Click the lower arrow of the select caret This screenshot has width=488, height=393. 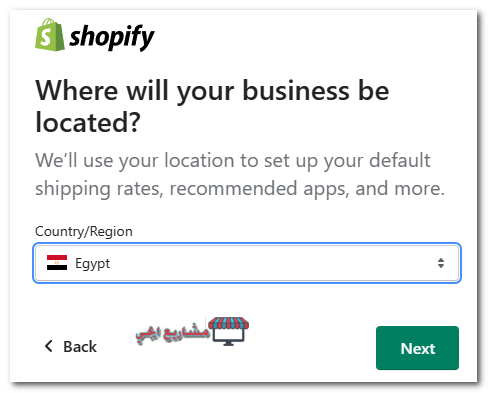coord(441,266)
